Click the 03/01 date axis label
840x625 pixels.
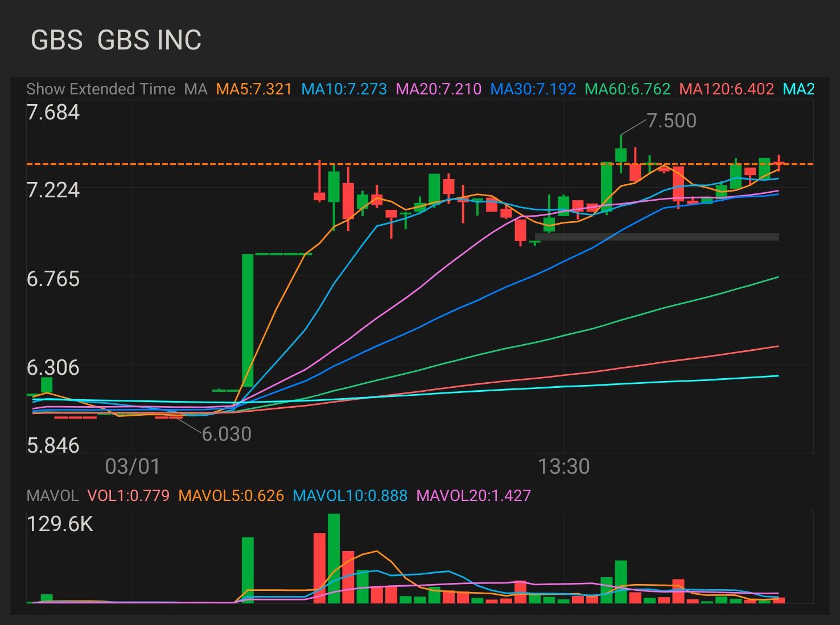tap(133, 466)
